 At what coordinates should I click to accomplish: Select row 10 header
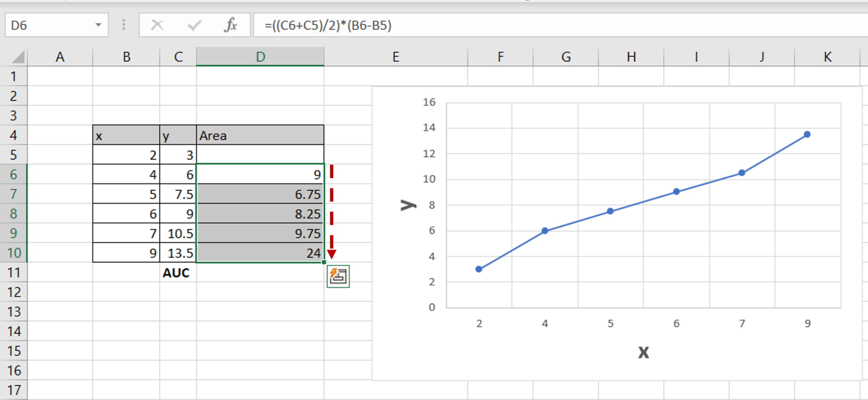pyautogui.click(x=14, y=253)
